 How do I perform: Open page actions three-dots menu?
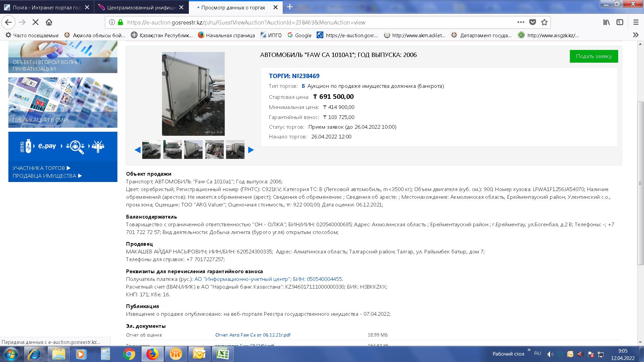(x=521, y=22)
